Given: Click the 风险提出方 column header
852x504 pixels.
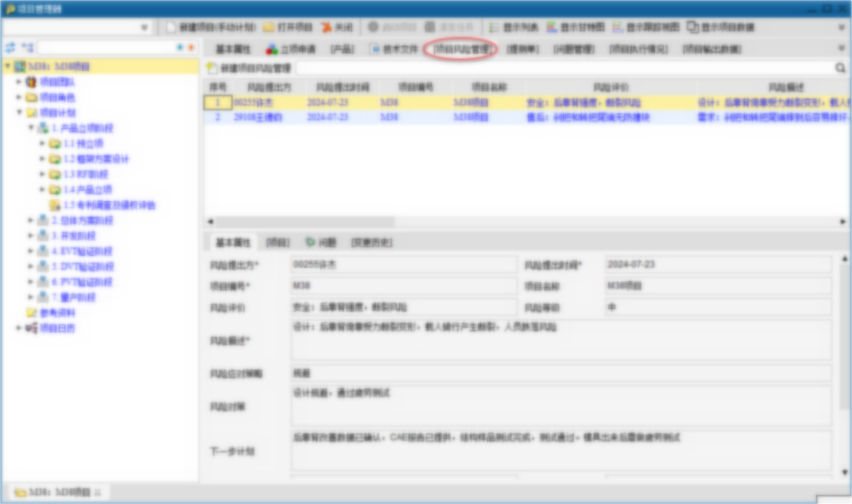Looking at the screenshot, I should click(269, 87).
